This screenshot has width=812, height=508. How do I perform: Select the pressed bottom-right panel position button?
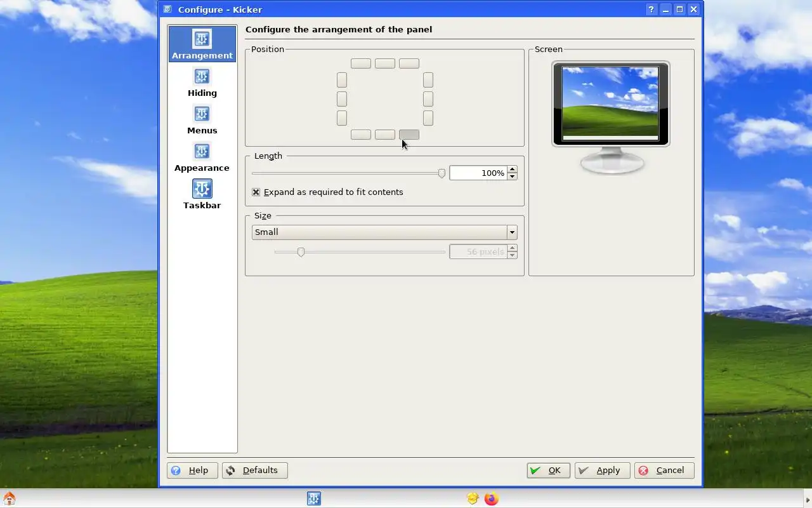(x=409, y=135)
